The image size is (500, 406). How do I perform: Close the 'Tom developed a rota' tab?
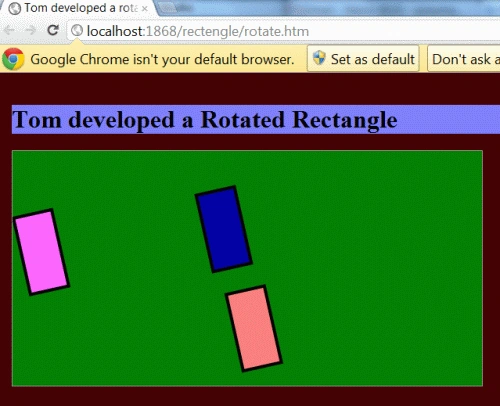[x=144, y=9]
